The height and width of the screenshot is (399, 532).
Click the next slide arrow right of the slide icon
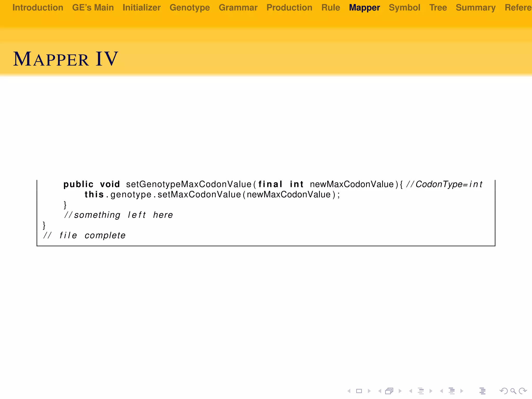click(369, 391)
